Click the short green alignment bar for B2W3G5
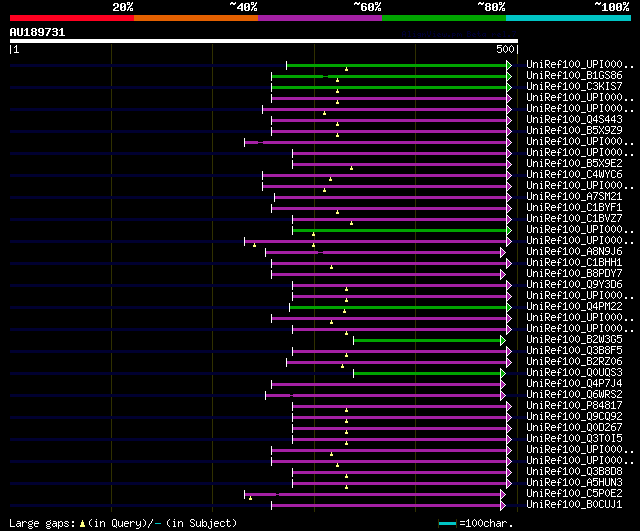Screen dimensions: 640x531 click(427, 340)
